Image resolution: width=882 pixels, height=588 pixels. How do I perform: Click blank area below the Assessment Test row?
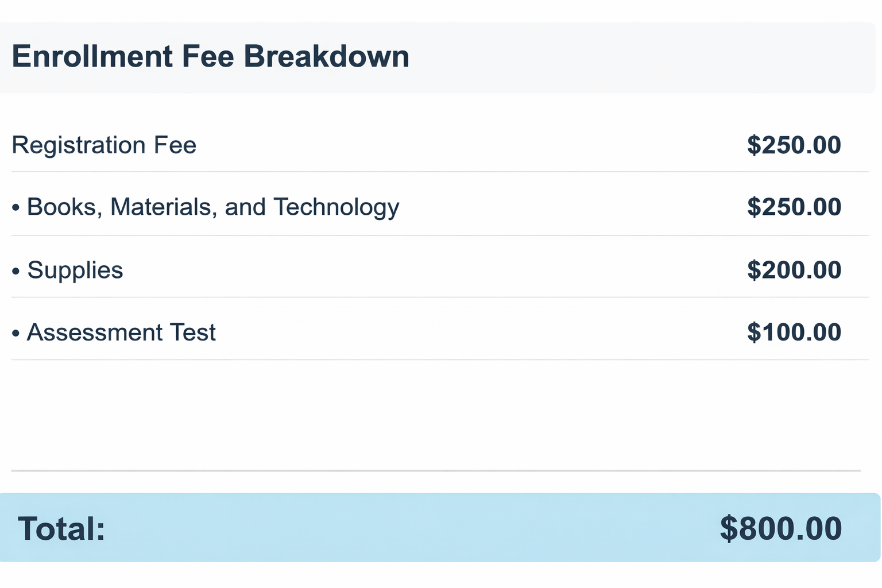pyautogui.click(x=436, y=413)
